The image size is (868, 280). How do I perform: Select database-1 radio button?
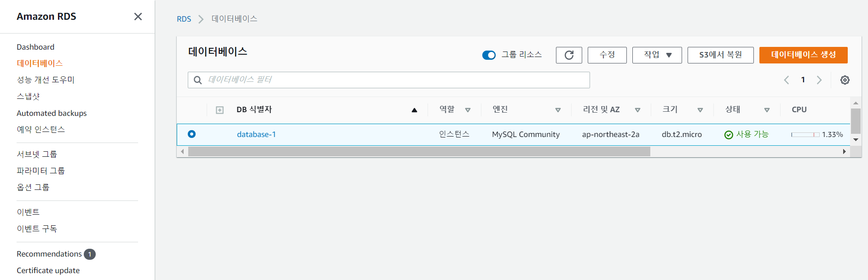tap(192, 134)
